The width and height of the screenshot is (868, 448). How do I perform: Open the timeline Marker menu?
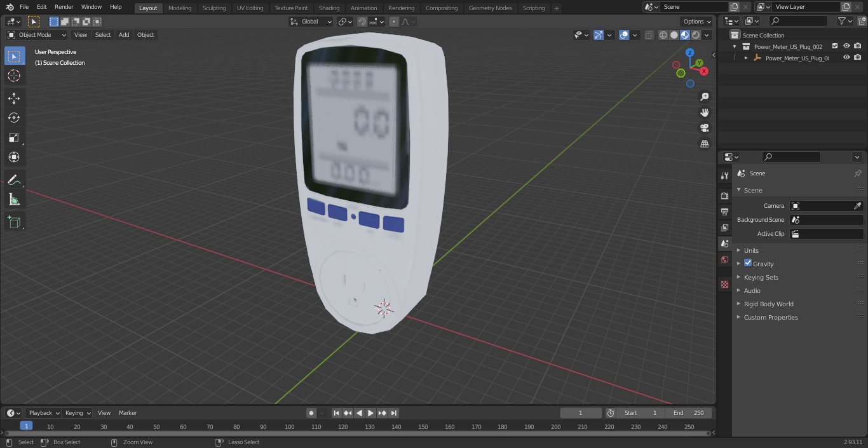[x=128, y=413]
